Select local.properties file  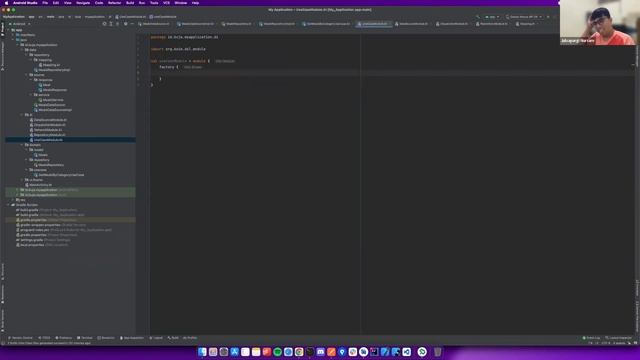[42, 245]
